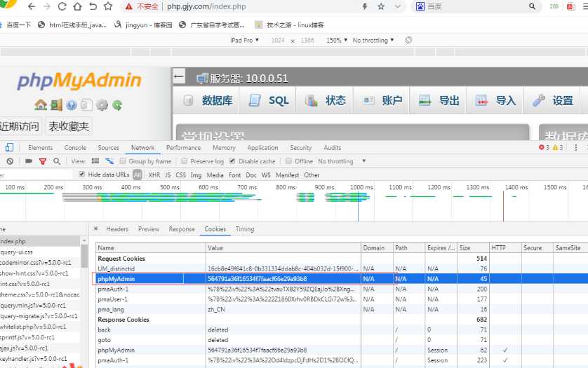This screenshot has height=368, width=588.
Task: Open 技术之路 - linux博客 bookmark
Action: (290, 25)
